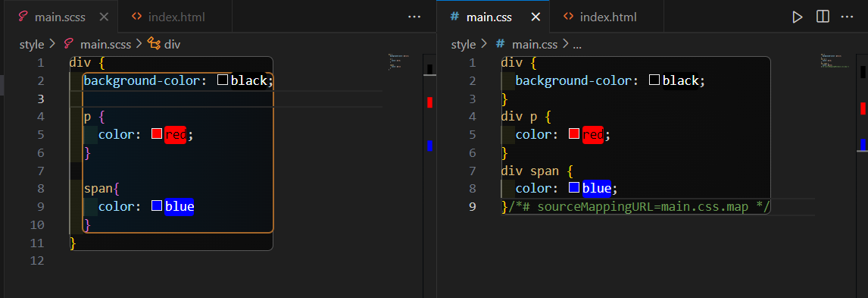Click blue marker in right overview ruler

tap(863, 145)
